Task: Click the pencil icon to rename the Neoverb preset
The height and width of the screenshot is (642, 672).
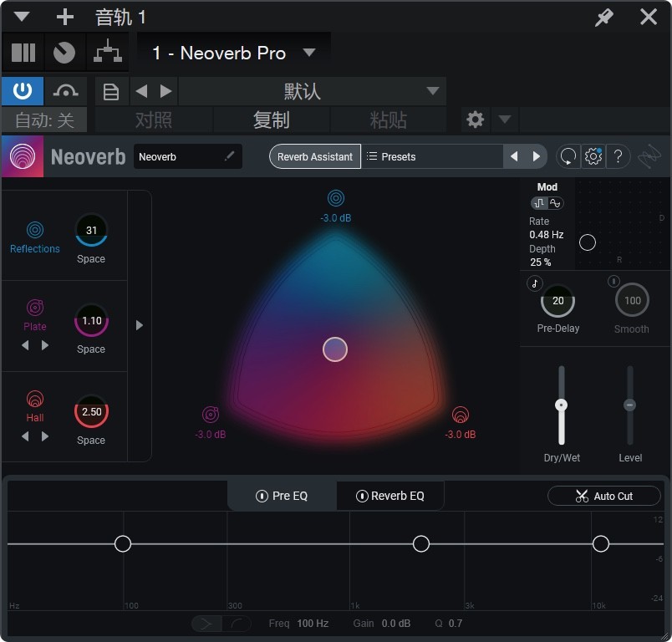Action: click(x=228, y=156)
